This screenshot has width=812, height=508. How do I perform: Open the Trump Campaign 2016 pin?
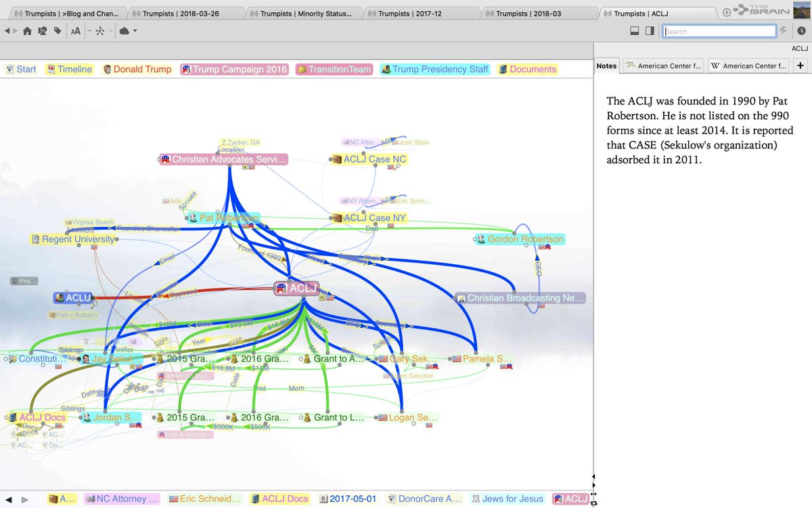(x=235, y=69)
